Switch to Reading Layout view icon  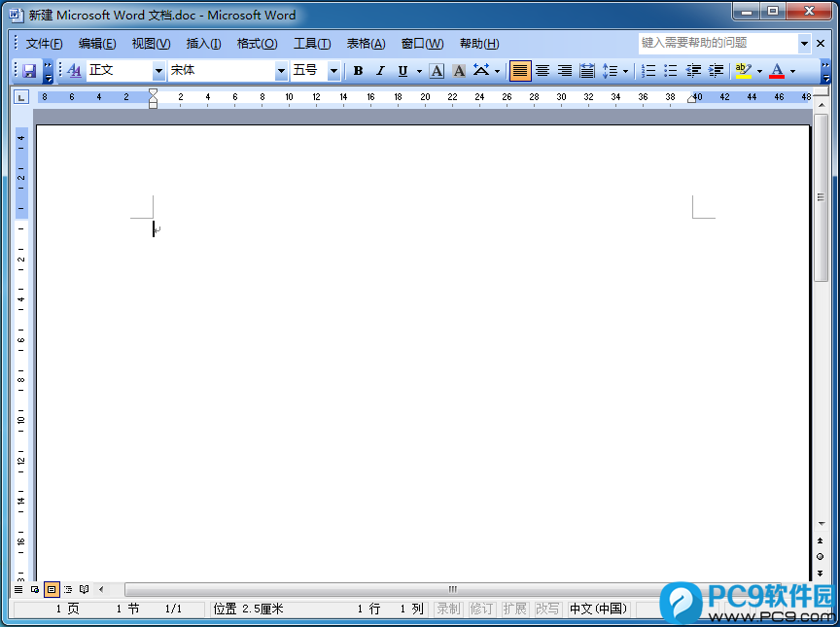[85, 589]
